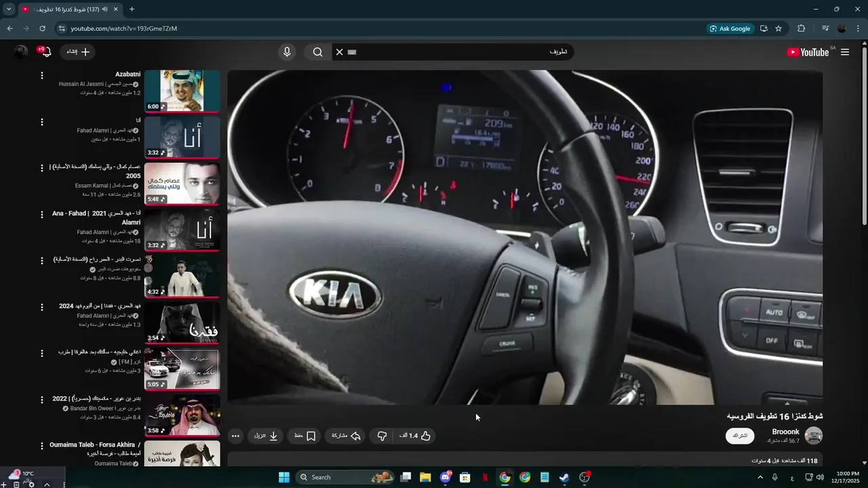Open options for the Azabatni video
Image resolution: width=868 pixels, height=488 pixels.
[x=42, y=75]
